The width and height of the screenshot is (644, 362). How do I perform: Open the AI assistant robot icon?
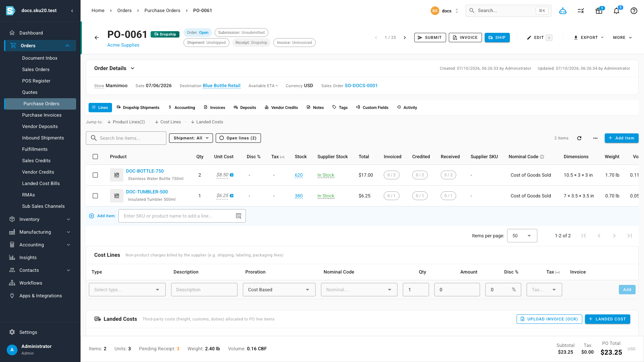[563, 11]
